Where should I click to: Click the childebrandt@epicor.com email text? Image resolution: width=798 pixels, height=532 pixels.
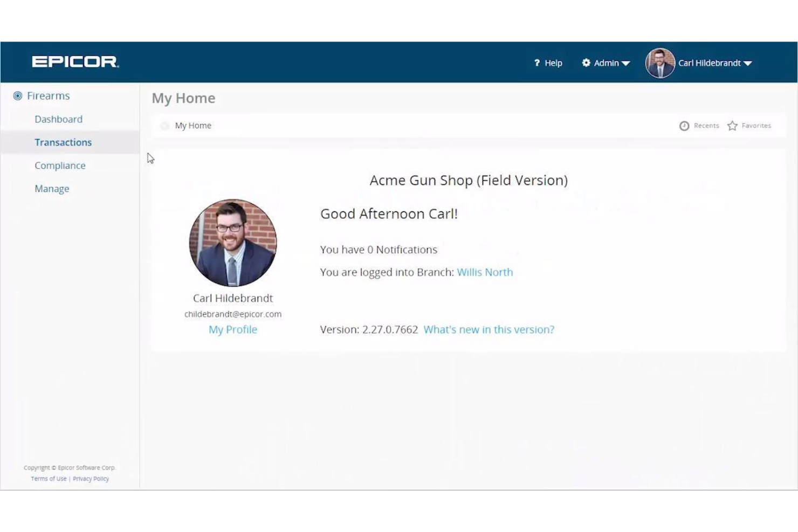pos(233,314)
